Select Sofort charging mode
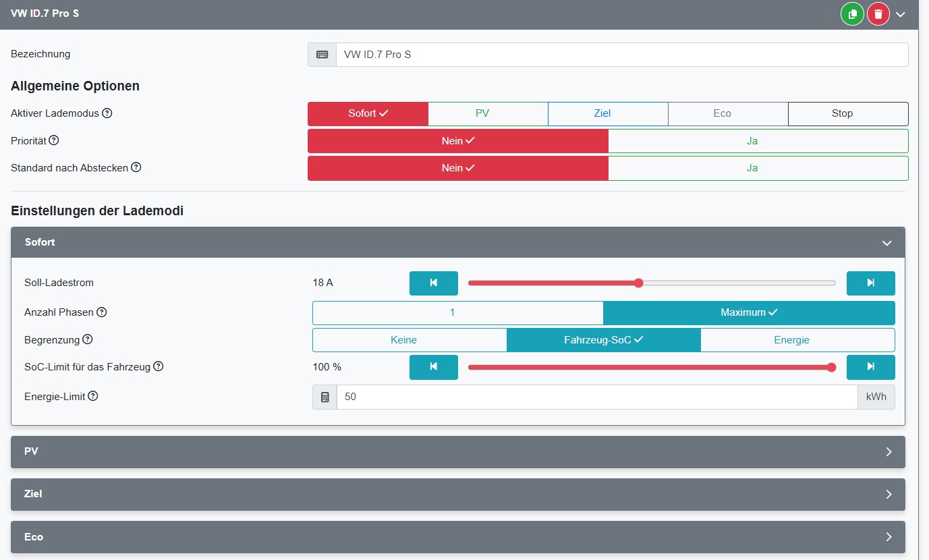Image resolution: width=929 pixels, height=560 pixels. 368,113
